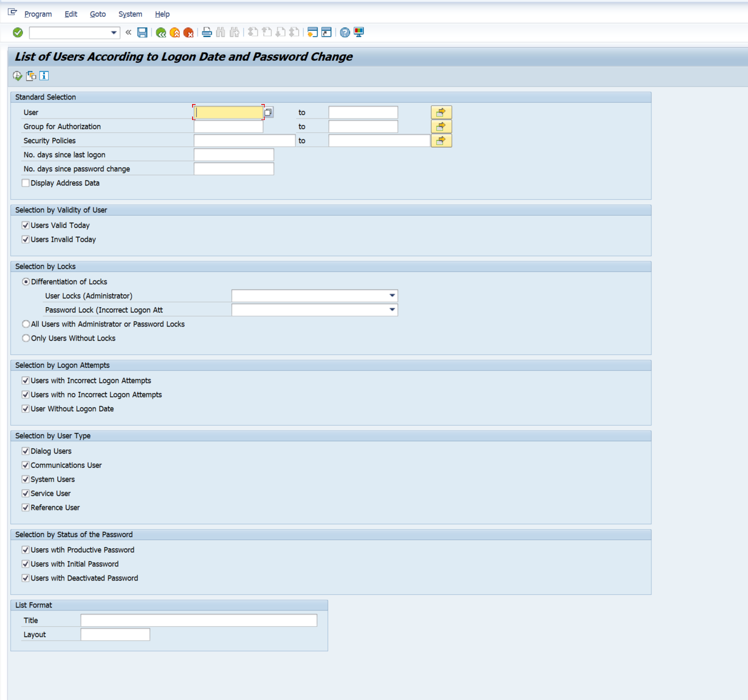Open the blue Program Documentation info icon
Image resolution: width=748 pixels, height=700 pixels.
pyautogui.click(x=44, y=76)
